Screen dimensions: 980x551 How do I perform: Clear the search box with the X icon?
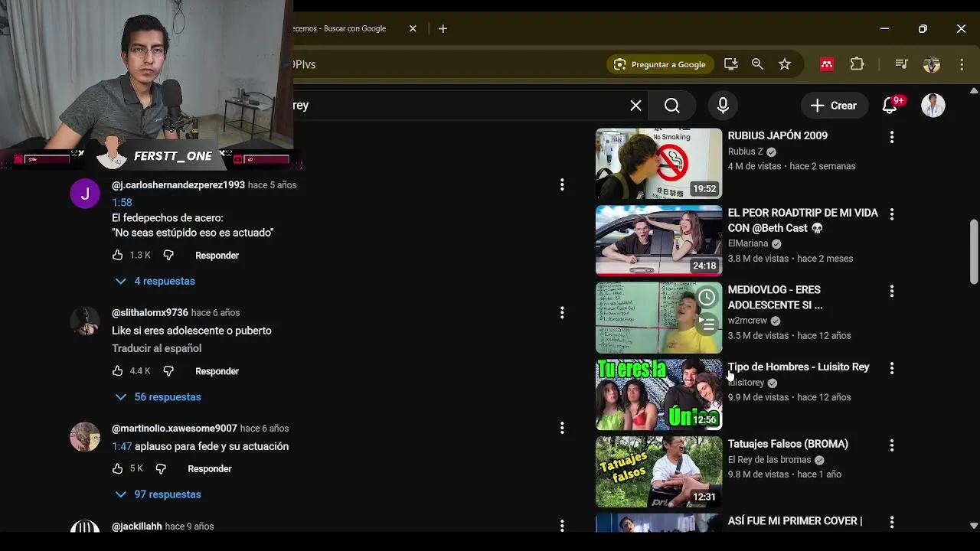[635, 106]
